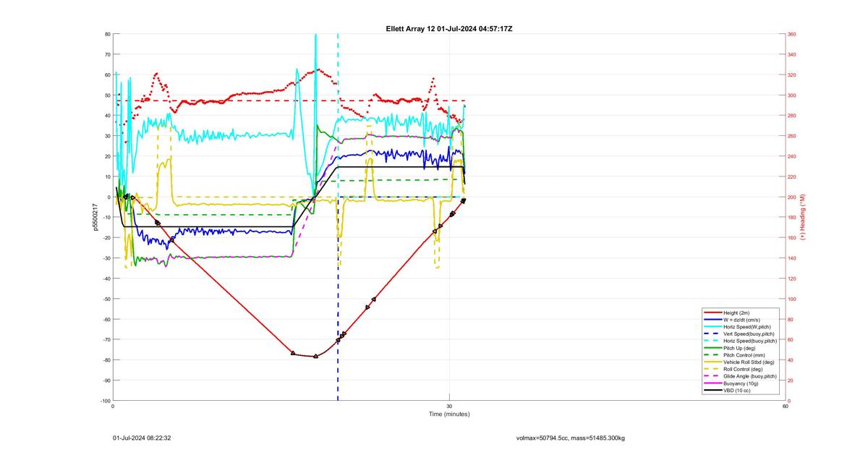
Task: Click the "volmax=50794.5cc, mass=51485.300kg" footer text
Action: pos(570,438)
